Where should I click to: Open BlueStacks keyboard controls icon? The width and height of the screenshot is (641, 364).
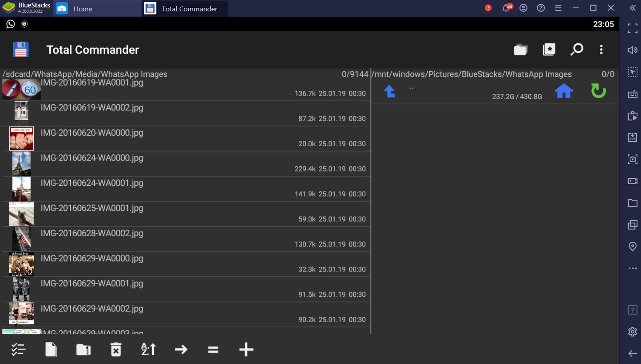tap(632, 94)
